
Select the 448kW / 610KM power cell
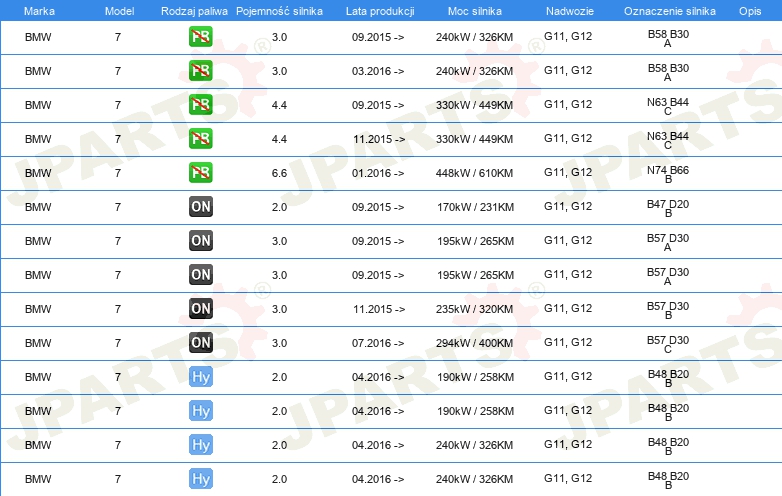[474, 173]
